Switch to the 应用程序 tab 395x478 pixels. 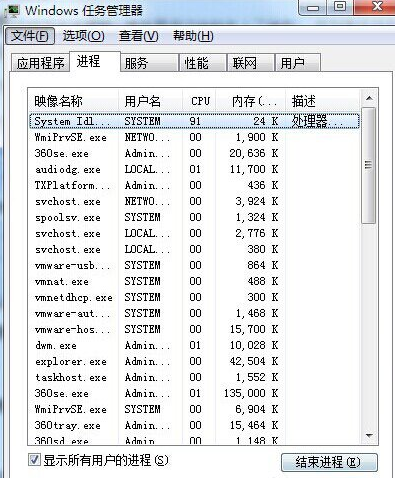40,63
